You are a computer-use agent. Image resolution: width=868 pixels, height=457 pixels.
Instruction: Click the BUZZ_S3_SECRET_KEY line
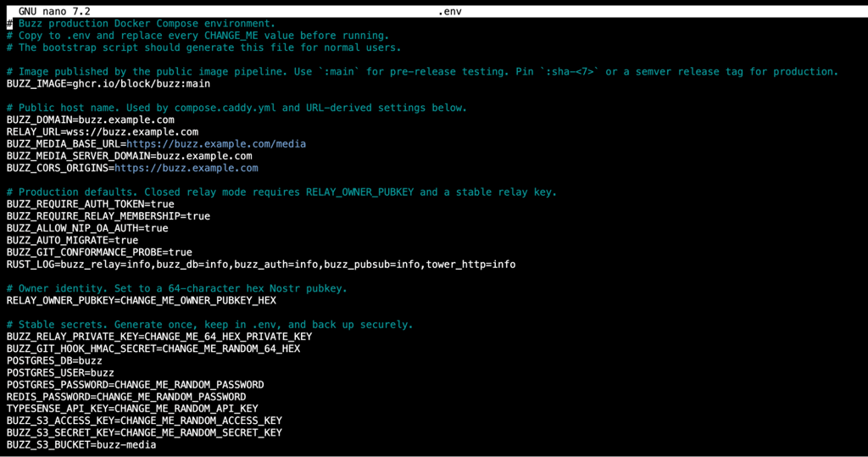pyautogui.click(x=144, y=432)
